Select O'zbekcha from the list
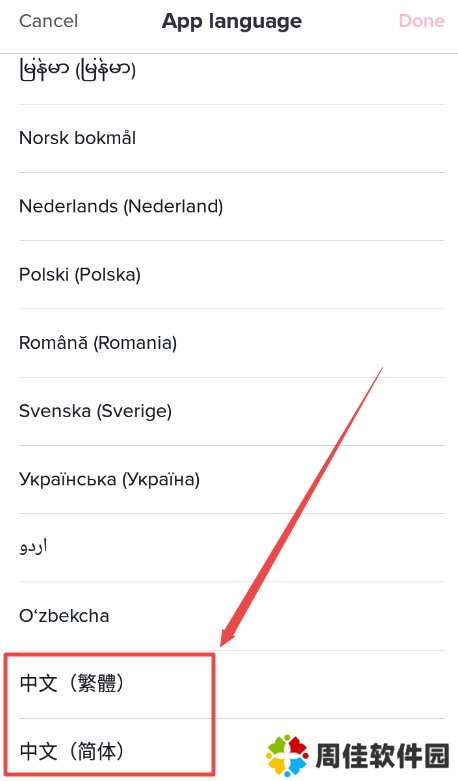The image size is (458, 781). click(x=231, y=616)
